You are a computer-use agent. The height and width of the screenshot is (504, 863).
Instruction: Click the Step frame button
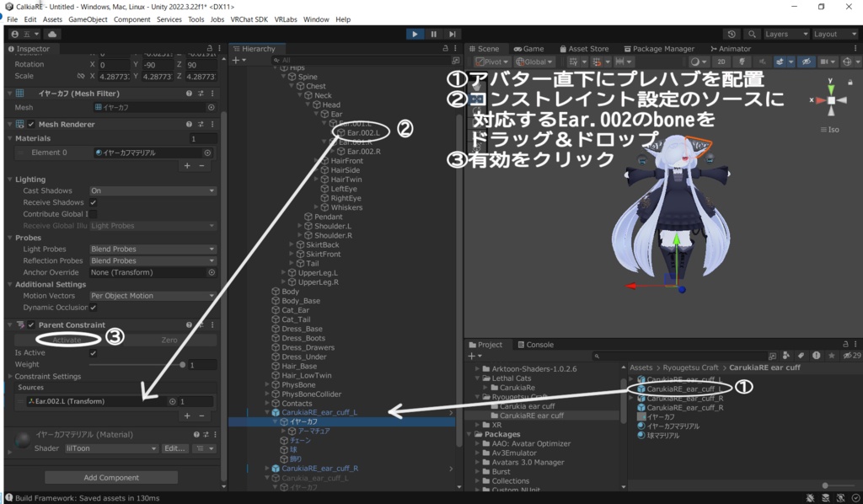pos(453,34)
